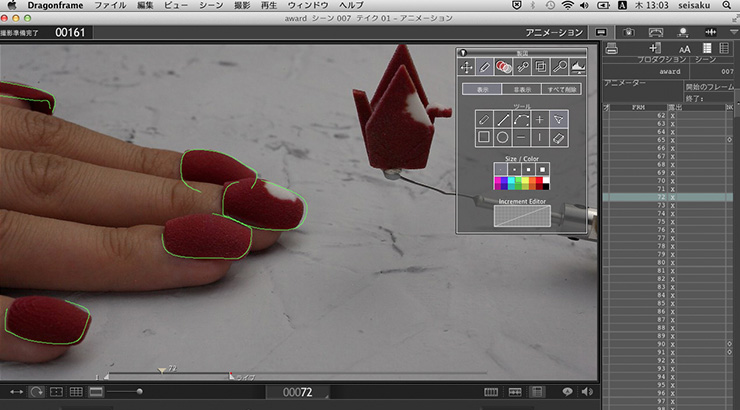Click the add column icon in X-sheet

[655, 48]
